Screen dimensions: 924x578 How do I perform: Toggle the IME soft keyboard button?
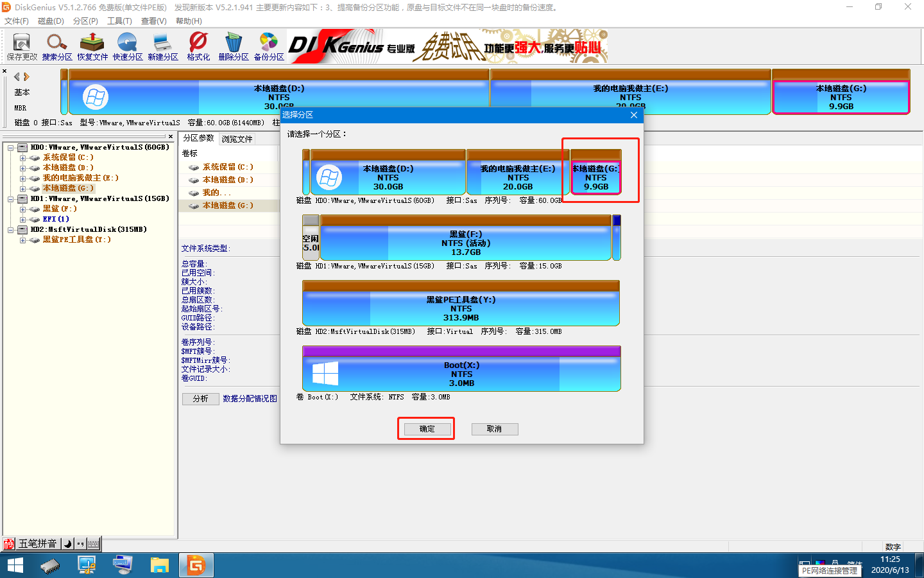[94, 544]
